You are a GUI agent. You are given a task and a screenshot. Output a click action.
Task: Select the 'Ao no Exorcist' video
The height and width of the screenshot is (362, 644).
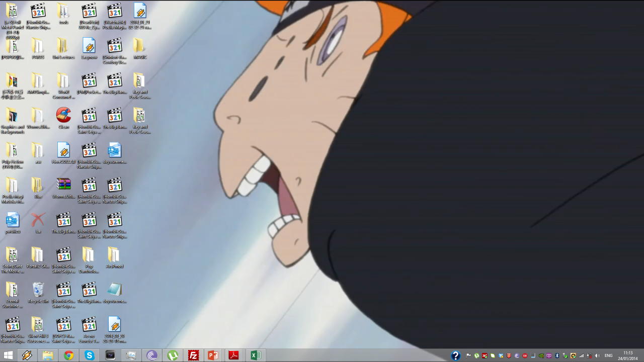89,330
